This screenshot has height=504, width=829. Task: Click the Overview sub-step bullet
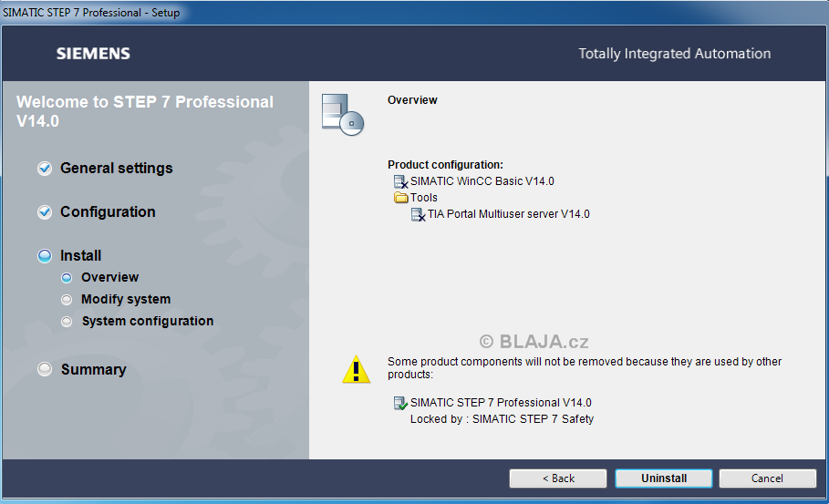67,278
